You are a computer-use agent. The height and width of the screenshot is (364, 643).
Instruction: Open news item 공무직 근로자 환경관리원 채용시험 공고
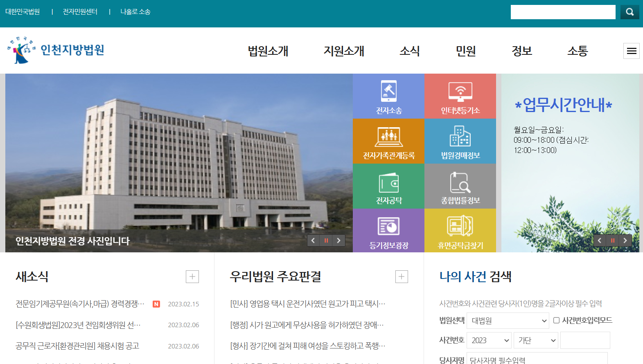click(x=77, y=346)
